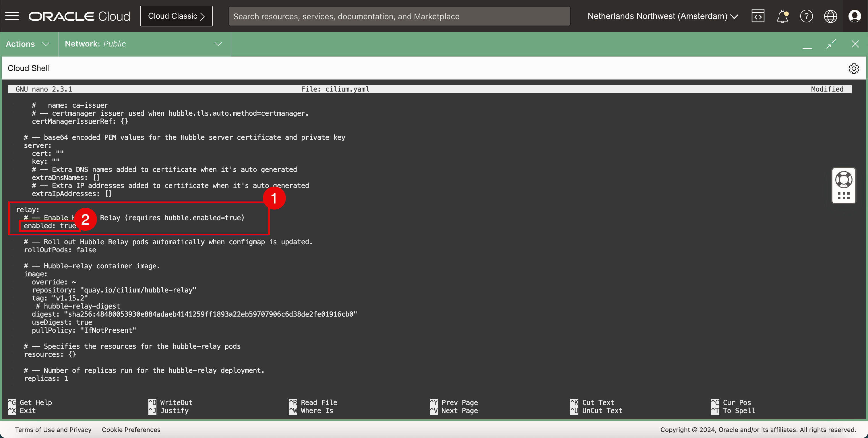Open Terms of Use and Privacy link
The height and width of the screenshot is (438, 868).
tap(53, 430)
